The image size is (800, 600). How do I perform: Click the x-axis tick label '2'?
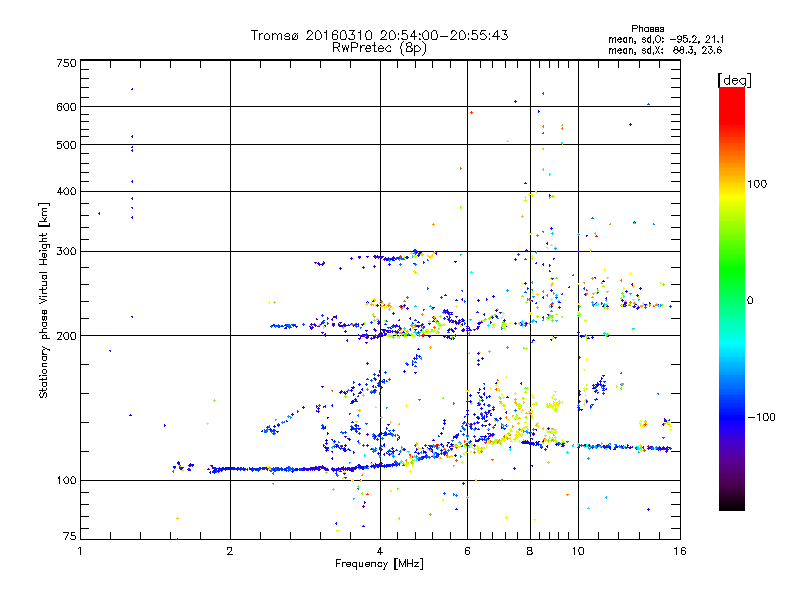click(230, 551)
